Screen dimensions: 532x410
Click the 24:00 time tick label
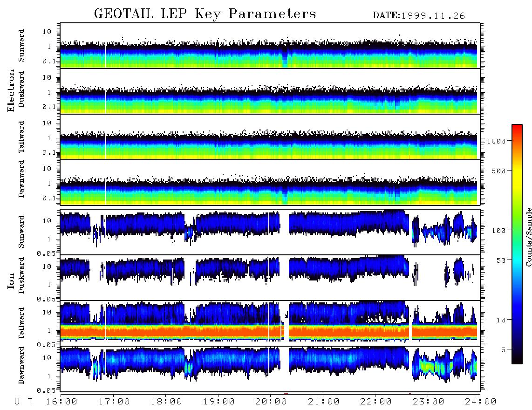pyautogui.click(x=481, y=402)
